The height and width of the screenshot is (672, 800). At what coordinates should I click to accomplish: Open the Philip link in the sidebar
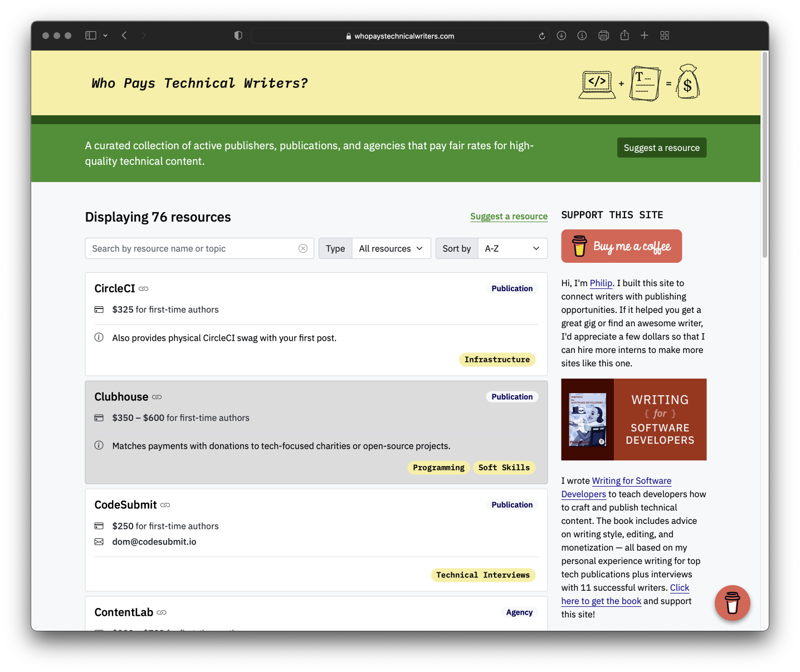coord(601,283)
